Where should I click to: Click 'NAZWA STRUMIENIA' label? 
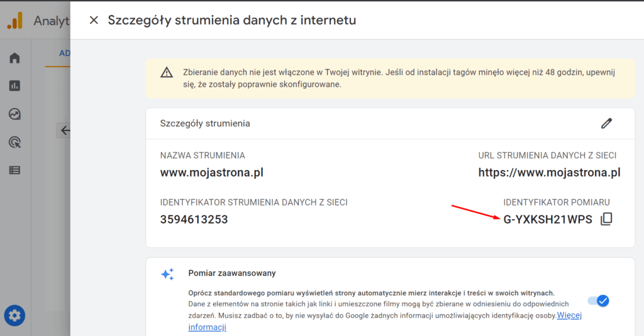(x=203, y=156)
